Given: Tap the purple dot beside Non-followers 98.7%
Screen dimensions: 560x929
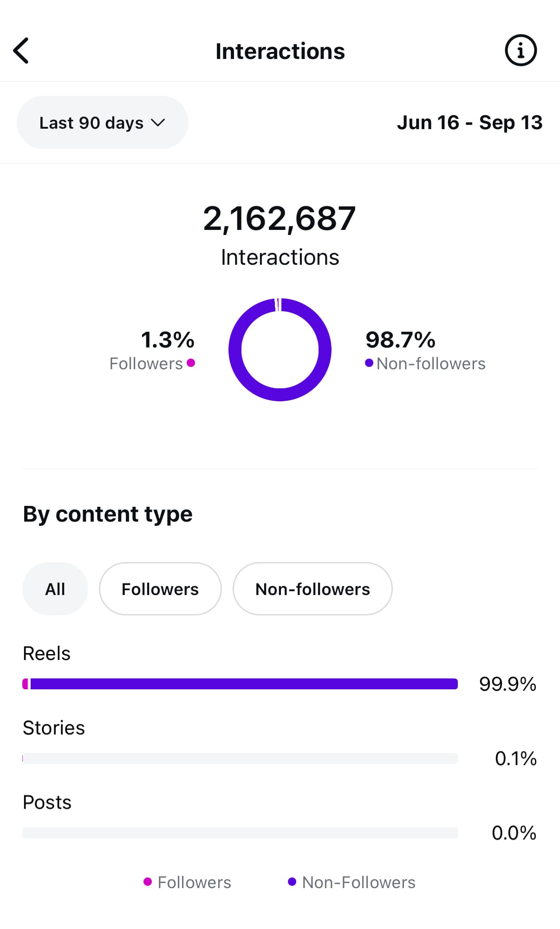Looking at the screenshot, I should coord(369,363).
